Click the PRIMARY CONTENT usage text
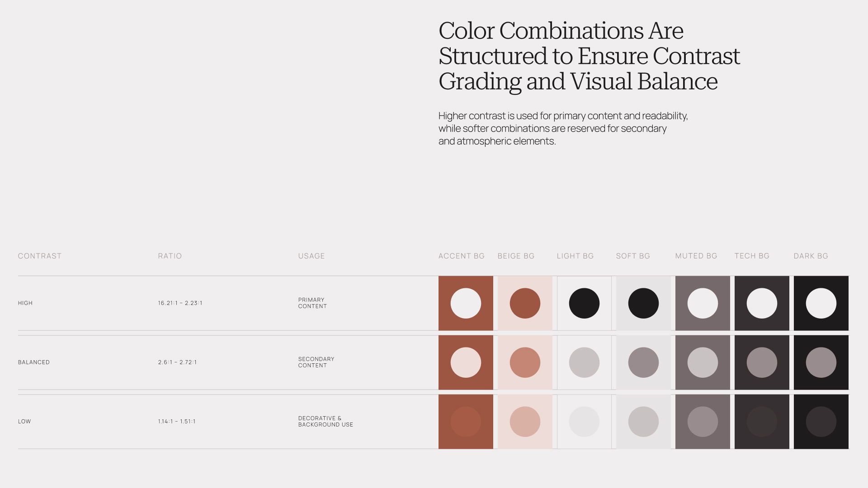868x488 pixels. (312, 303)
